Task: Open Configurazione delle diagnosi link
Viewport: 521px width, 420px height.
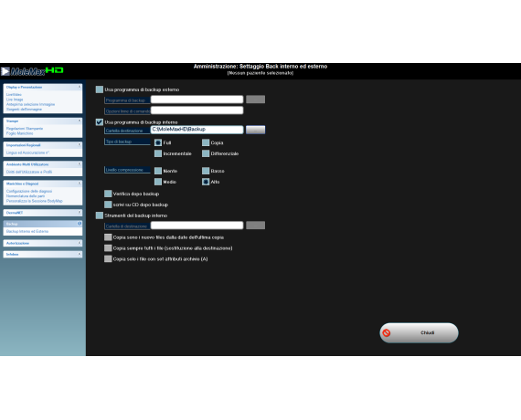Action: click(29, 191)
